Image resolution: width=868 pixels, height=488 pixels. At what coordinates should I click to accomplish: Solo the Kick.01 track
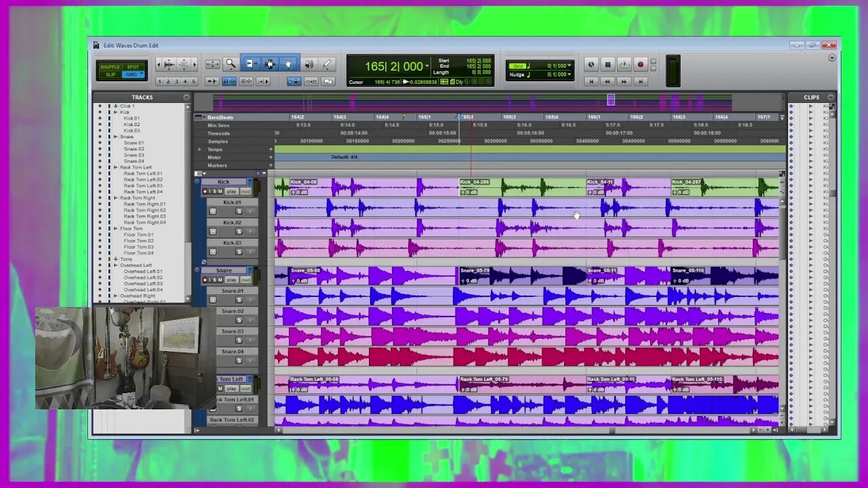coord(239,211)
